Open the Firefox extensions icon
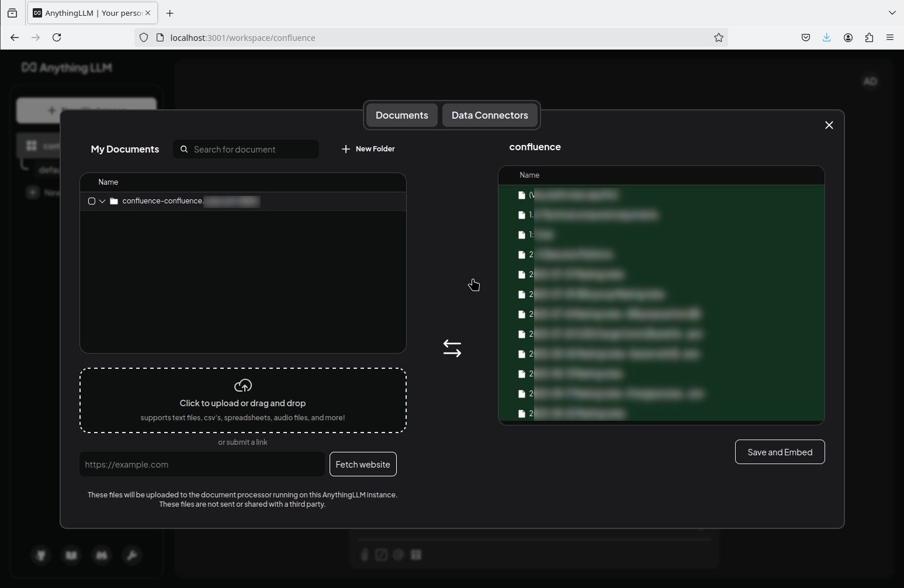Image resolution: width=904 pixels, height=588 pixels. pos(869,37)
